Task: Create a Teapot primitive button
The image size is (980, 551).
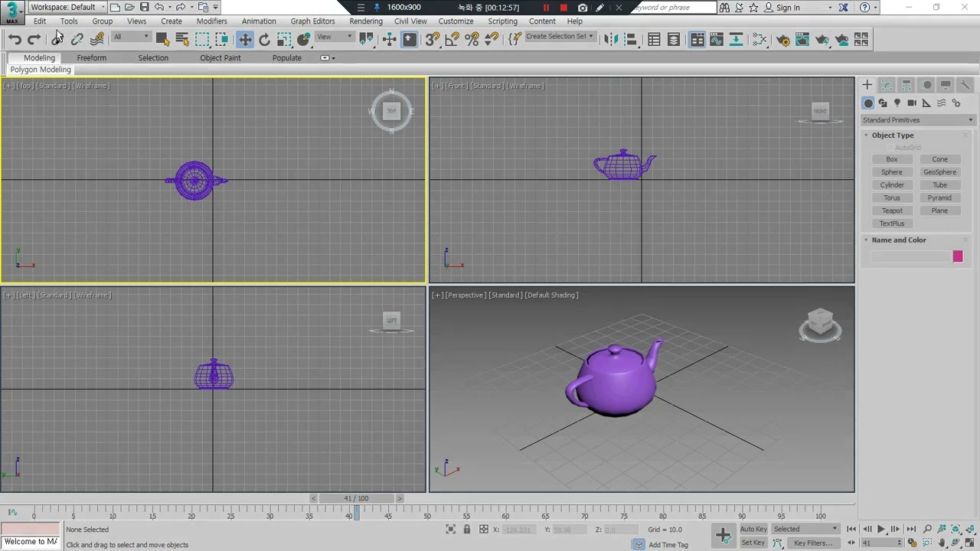Action: (892, 210)
